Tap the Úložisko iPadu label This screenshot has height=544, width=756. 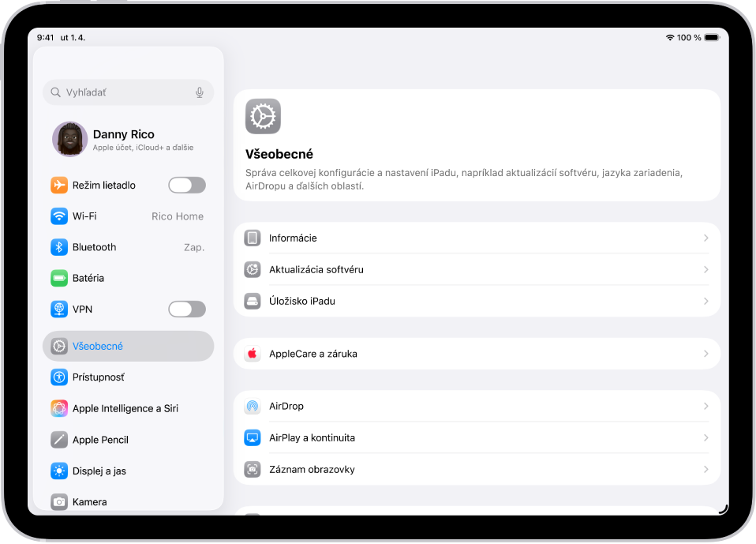[x=301, y=302]
